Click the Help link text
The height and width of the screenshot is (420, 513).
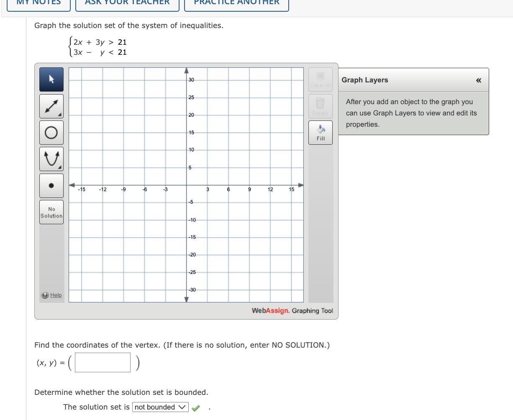coord(55,295)
